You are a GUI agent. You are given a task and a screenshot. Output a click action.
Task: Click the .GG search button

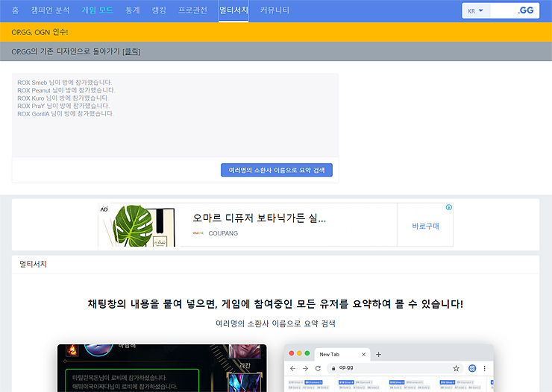tap(526, 10)
